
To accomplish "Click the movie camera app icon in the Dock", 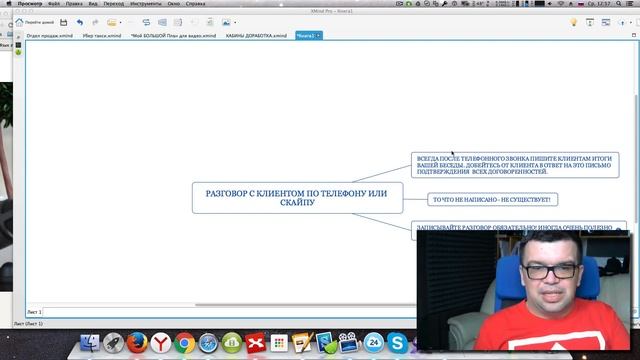I will pos(348,343).
